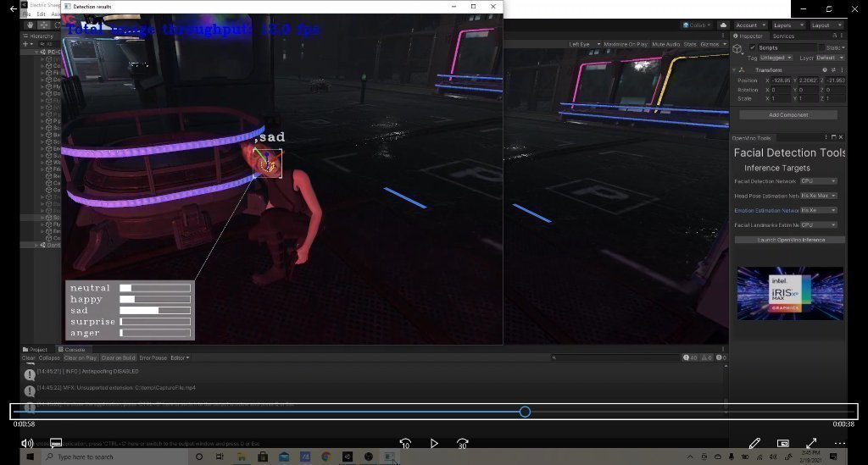
Task: Click the GameObject cube icon in the Inspector
Action: (737, 49)
